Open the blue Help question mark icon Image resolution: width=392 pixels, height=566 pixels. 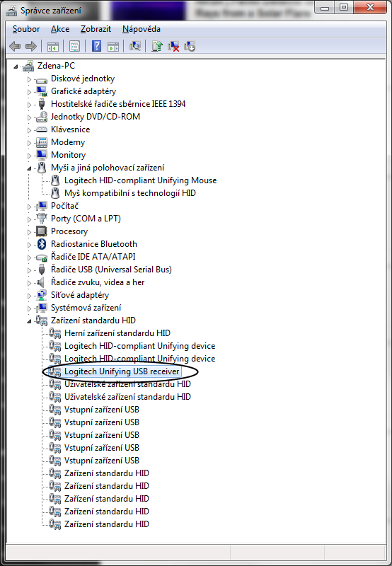(96, 46)
